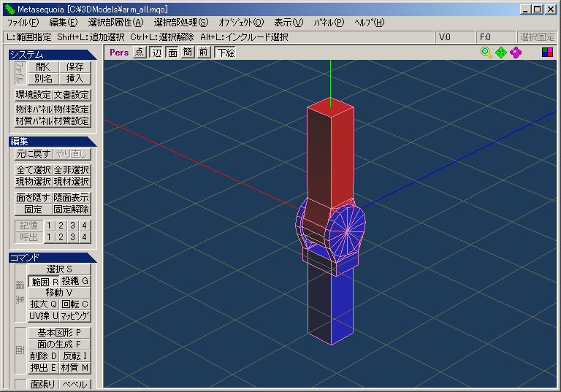Click the Pers view mode label
Image resolution: width=561 pixels, height=392 pixels.
[119, 53]
